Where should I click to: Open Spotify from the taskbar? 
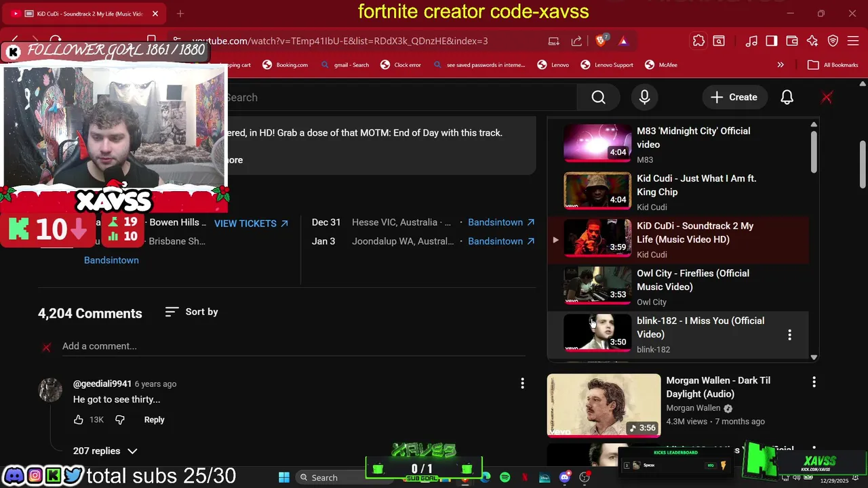[505, 477]
